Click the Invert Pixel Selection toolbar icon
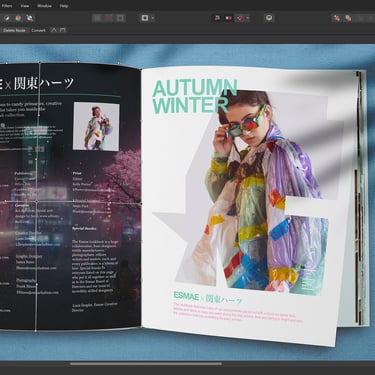This screenshot has width=375, height=375. tap(120, 18)
